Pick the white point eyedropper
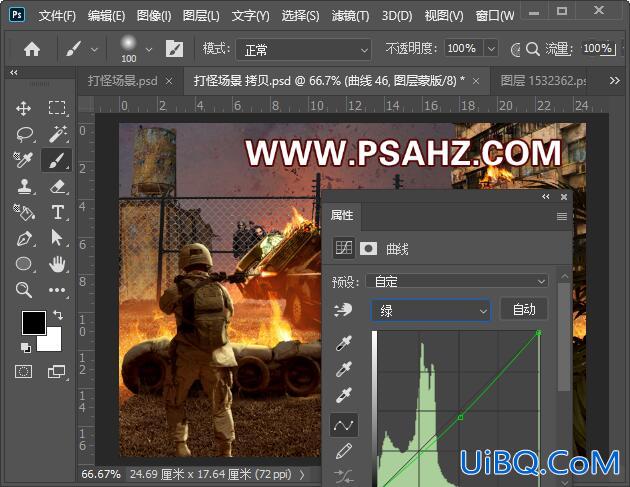Image resolution: width=630 pixels, height=487 pixels. coord(344,395)
